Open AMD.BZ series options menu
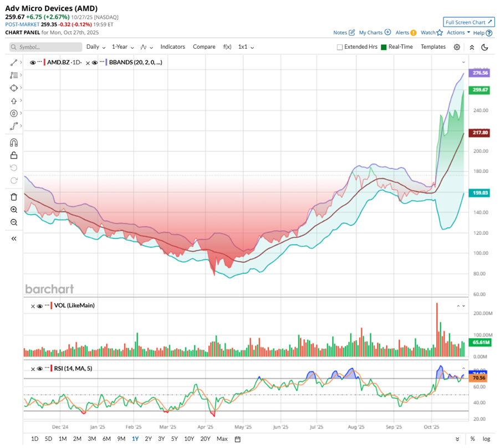 coord(39,62)
